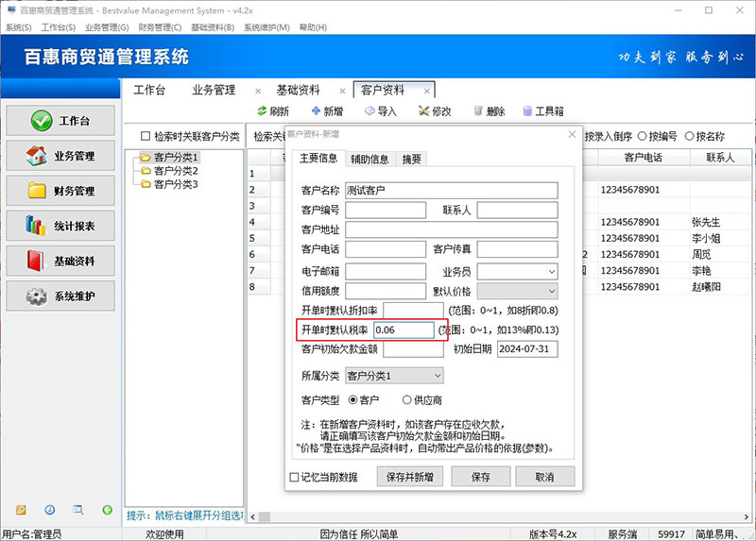Select 客户分类2 in the category tree

[x=175, y=171]
